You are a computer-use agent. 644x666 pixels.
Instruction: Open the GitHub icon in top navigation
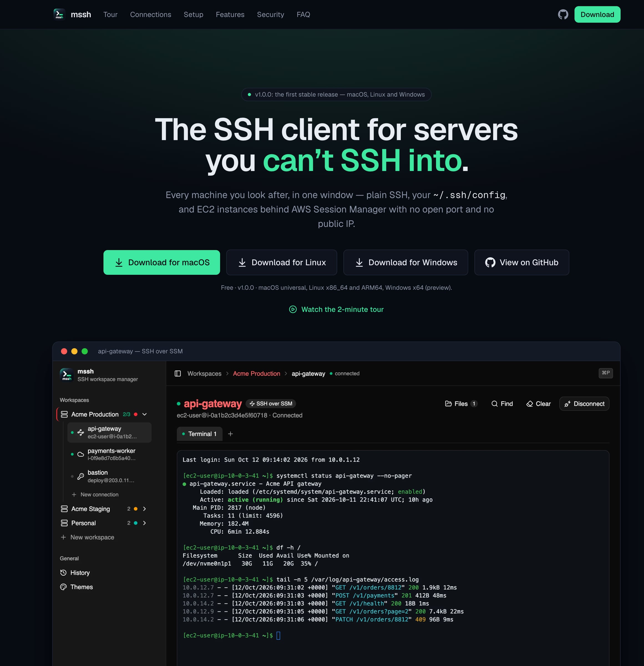coord(563,14)
